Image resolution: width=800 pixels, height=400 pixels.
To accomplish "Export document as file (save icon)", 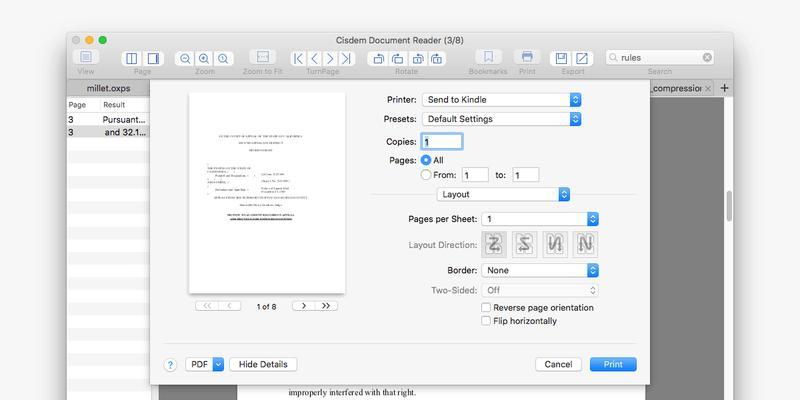I will tap(561, 58).
